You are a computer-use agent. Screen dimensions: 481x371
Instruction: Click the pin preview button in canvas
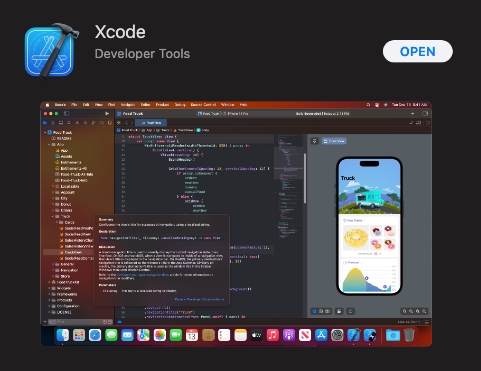coord(314,141)
